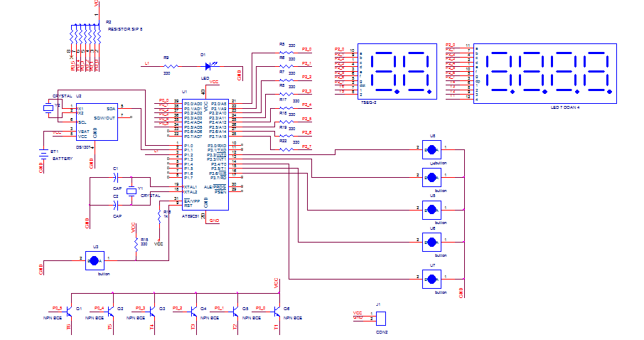The image size is (644, 340).
Task: Select the AT89C51 microcontroller chip U1
Action: (x=205, y=154)
